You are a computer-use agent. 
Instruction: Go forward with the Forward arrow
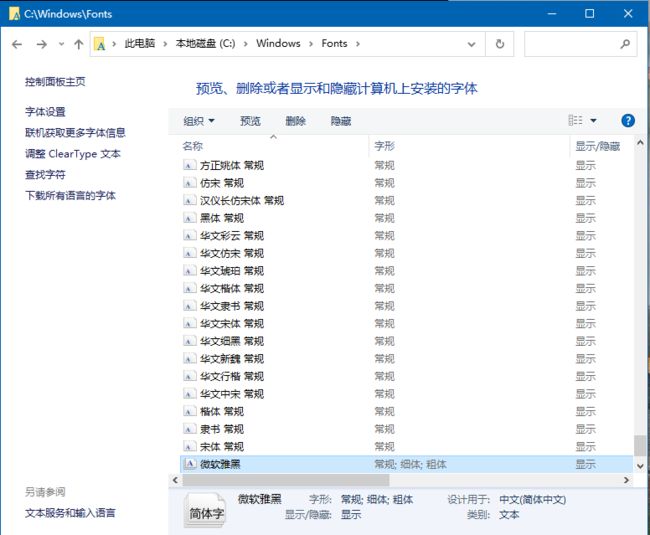(x=41, y=44)
